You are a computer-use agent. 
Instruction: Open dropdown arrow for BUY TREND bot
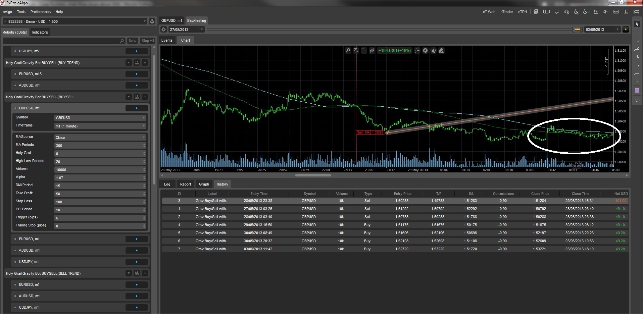[x=129, y=63]
